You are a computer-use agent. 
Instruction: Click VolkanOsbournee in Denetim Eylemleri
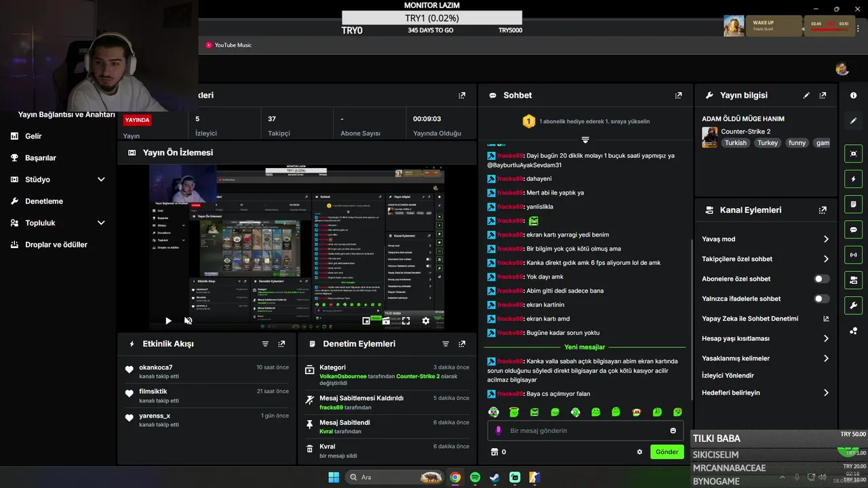tap(342, 376)
